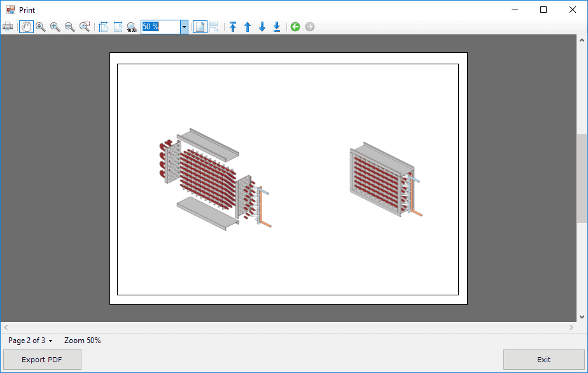This screenshot has height=373, width=588.
Task: Click the green back navigation arrow
Action: click(295, 27)
